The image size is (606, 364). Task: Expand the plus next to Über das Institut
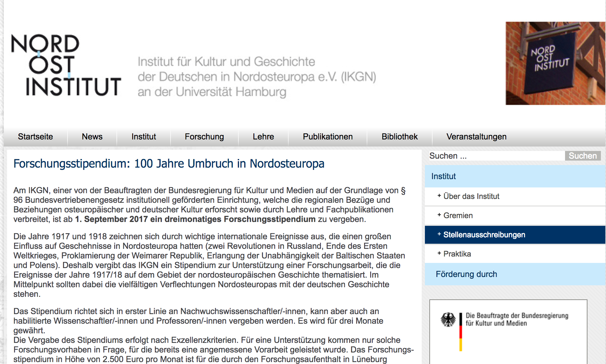click(x=439, y=196)
